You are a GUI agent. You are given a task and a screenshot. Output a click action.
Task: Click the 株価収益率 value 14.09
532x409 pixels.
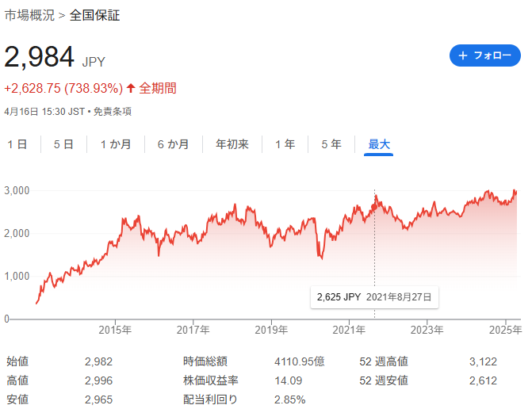pos(288,380)
